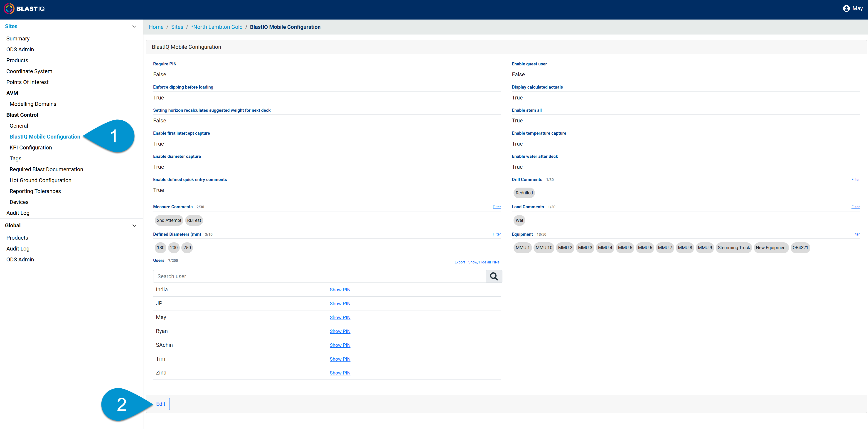Click the Wet load comment chip

pyautogui.click(x=519, y=220)
